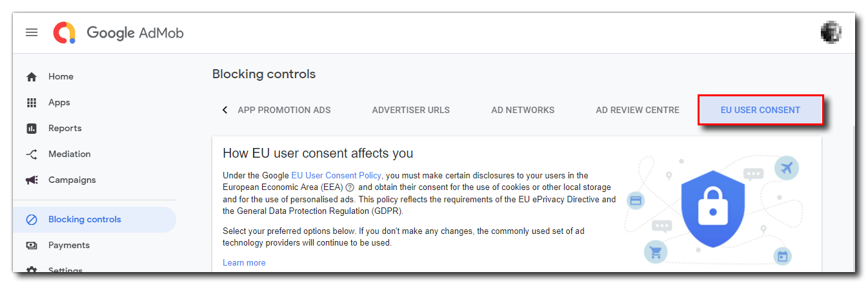The height and width of the screenshot is (285, 868).
Task: Click the Blocking controls circle icon
Action: click(31, 220)
